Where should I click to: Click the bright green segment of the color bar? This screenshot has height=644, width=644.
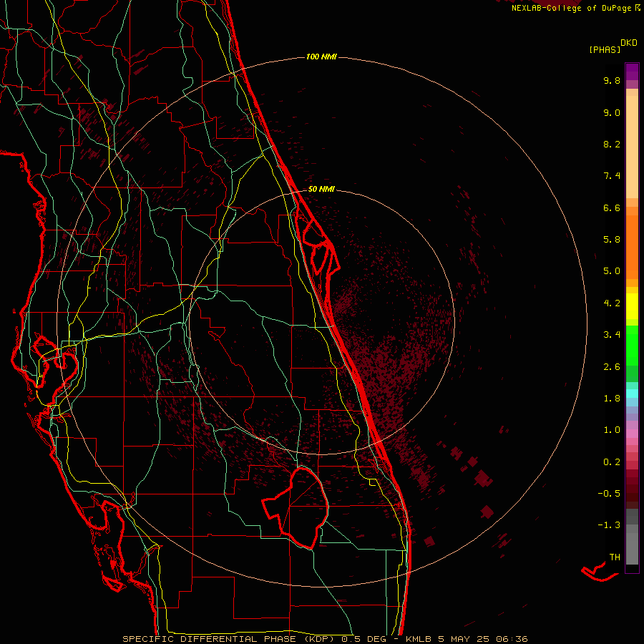tap(632, 346)
